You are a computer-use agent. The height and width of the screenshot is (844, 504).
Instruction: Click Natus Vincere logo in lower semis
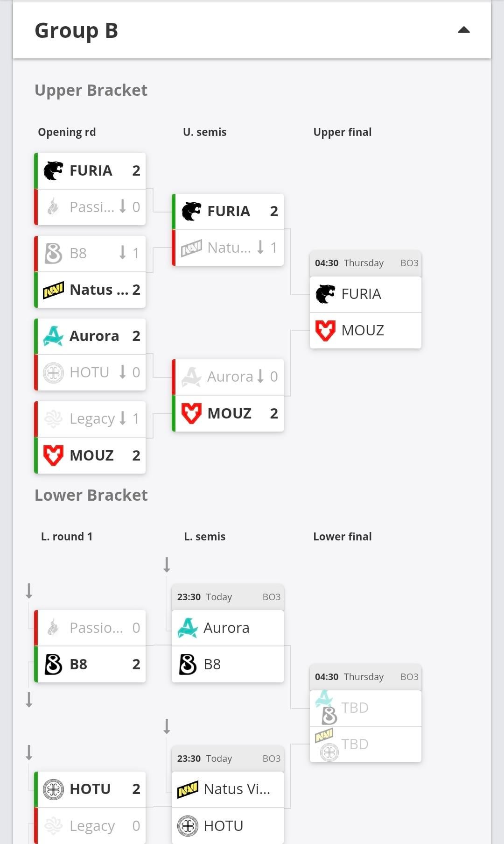[x=188, y=790]
